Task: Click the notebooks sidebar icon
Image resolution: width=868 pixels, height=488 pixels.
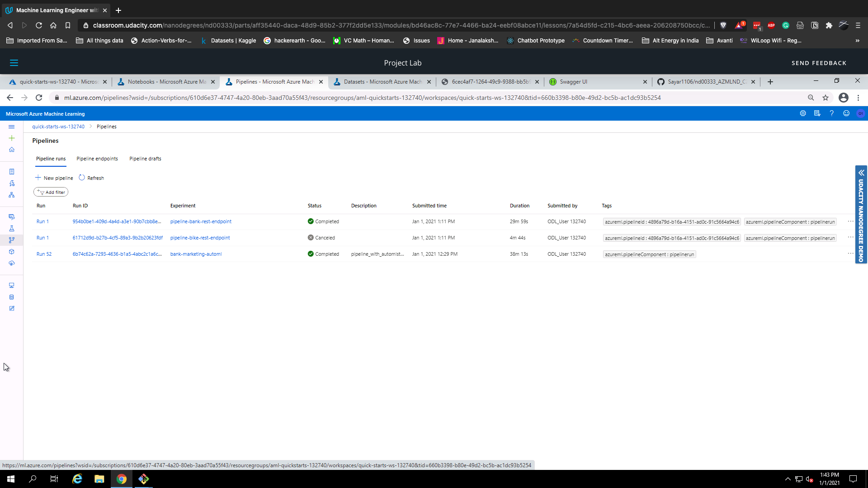Action: click(x=12, y=172)
